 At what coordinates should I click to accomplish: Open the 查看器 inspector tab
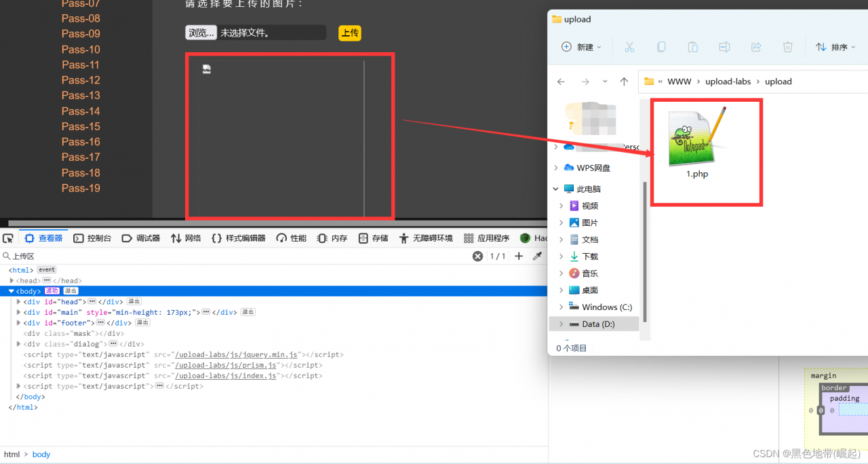(45, 238)
